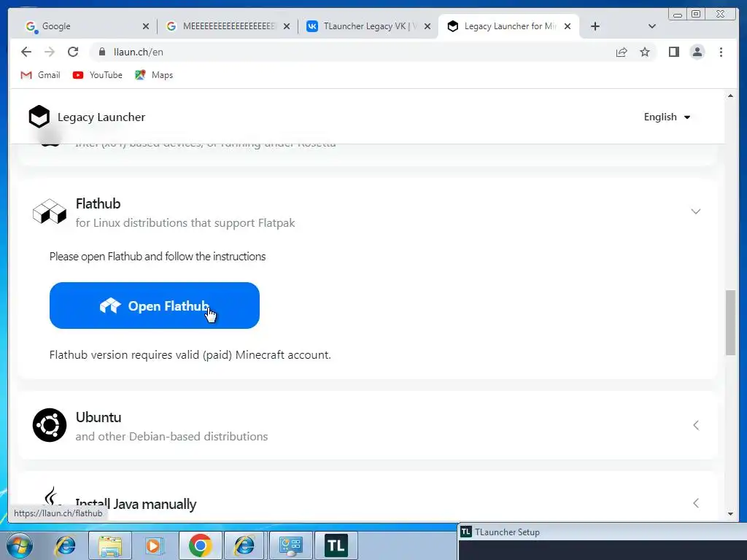Open the Chrome profile avatar

point(697,52)
